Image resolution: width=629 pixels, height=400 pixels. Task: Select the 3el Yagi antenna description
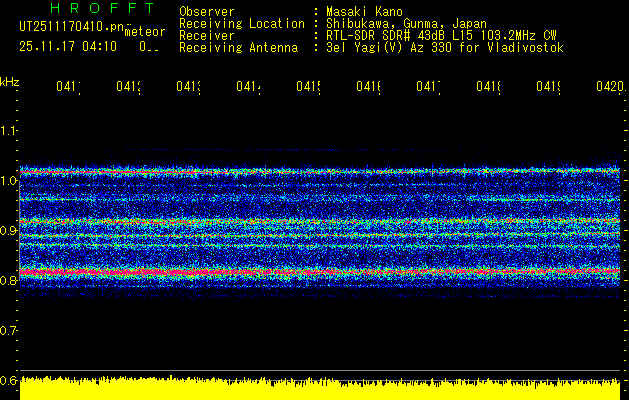pyautogui.click(x=445, y=47)
